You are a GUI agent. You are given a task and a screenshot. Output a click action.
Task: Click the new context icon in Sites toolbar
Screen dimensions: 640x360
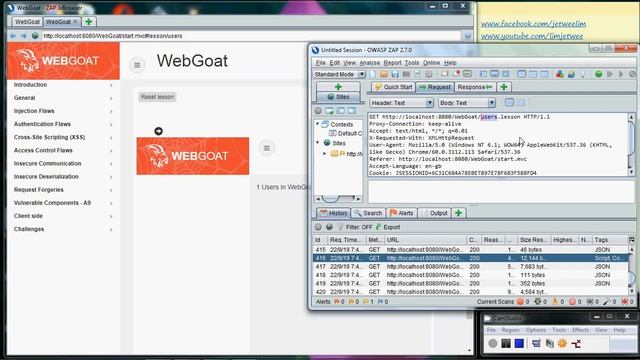pyautogui.click(x=329, y=111)
